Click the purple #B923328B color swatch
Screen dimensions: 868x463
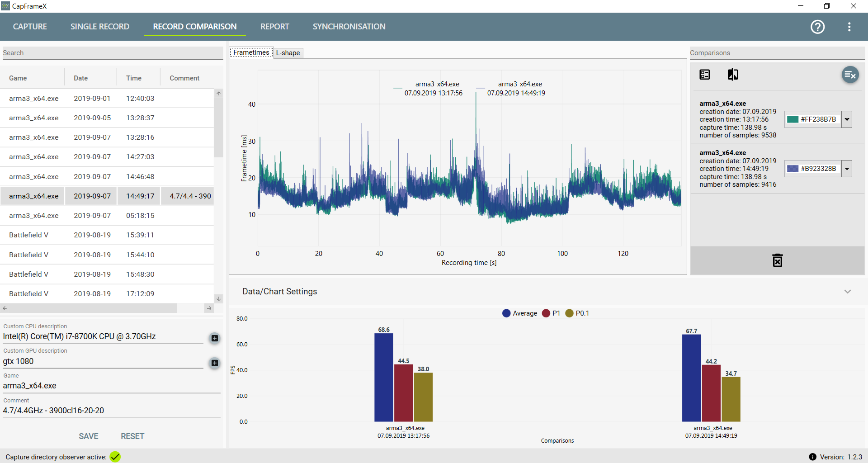pyautogui.click(x=793, y=169)
